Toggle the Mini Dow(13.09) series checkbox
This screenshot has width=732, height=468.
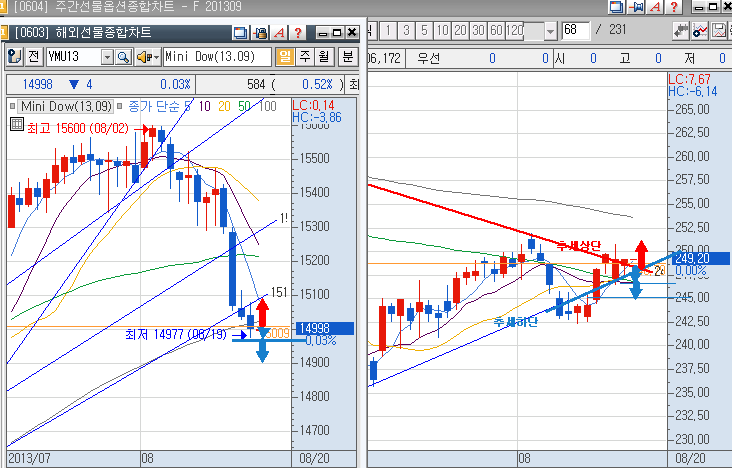coord(13,105)
